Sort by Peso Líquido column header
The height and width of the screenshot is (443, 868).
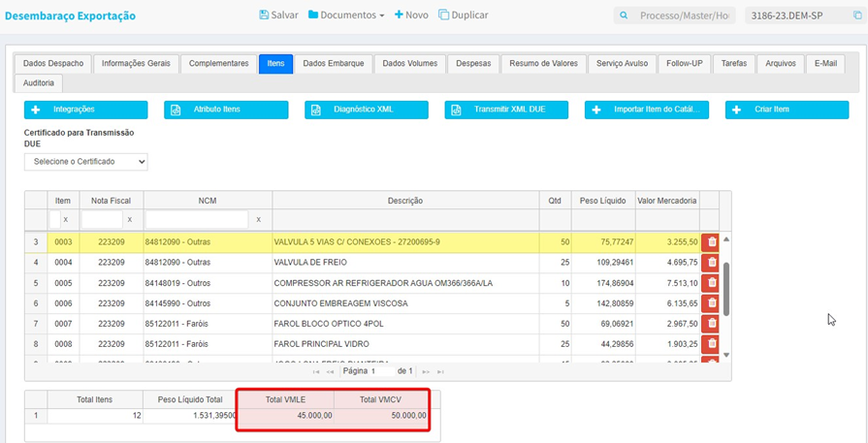click(x=603, y=201)
